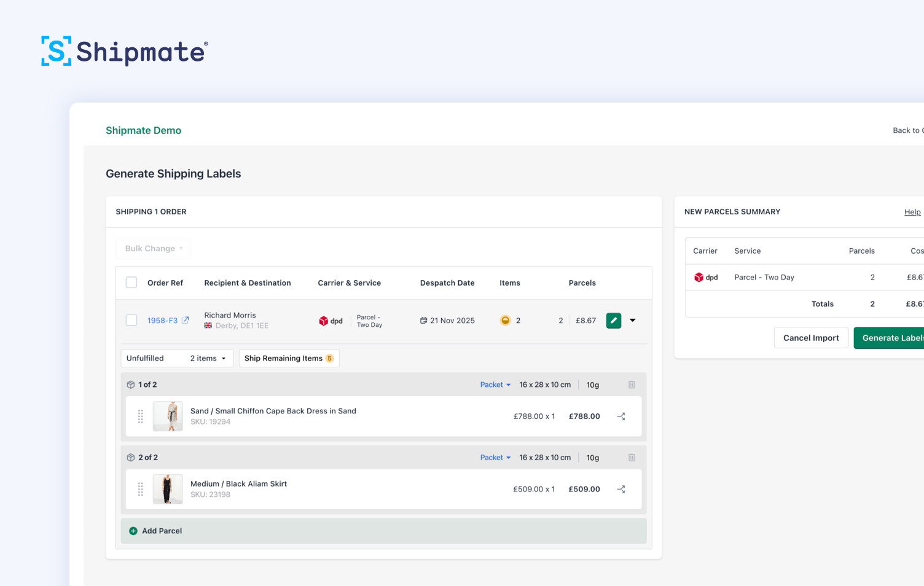Click the Cancel Import button
The height and width of the screenshot is (586, 924).
(x=811, y=337)
